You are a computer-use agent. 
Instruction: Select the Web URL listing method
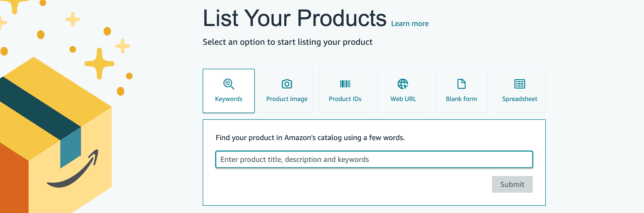[x=403, y=91]
